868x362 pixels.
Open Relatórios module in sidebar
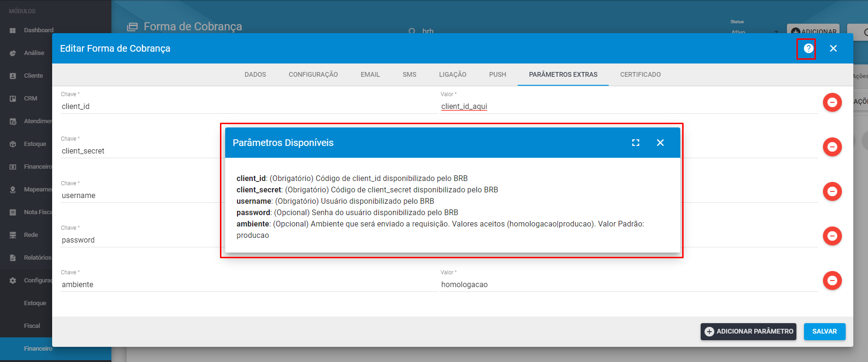coord(37,257)
